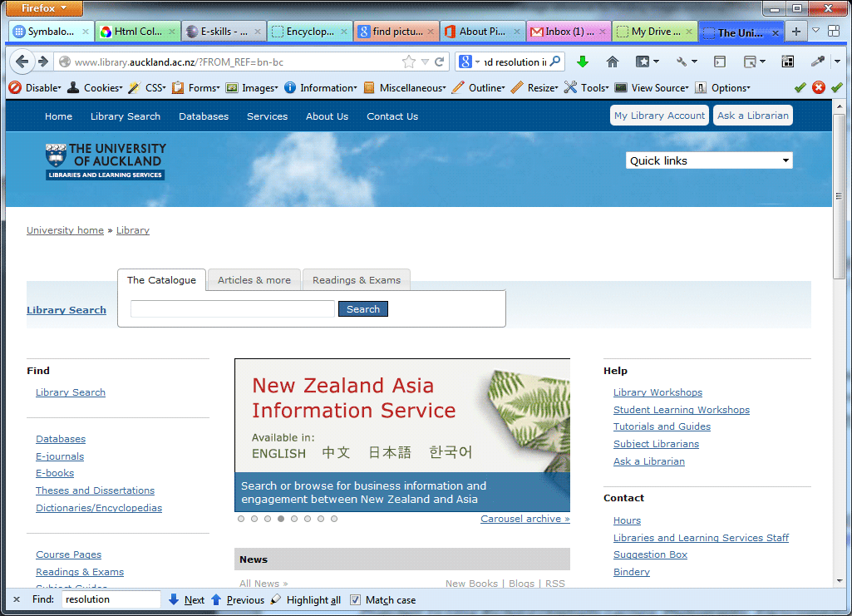Viewport: 852px width, 616px height.
Task: Switch to the Articles & more tab
Action: [x=254, y=280]
